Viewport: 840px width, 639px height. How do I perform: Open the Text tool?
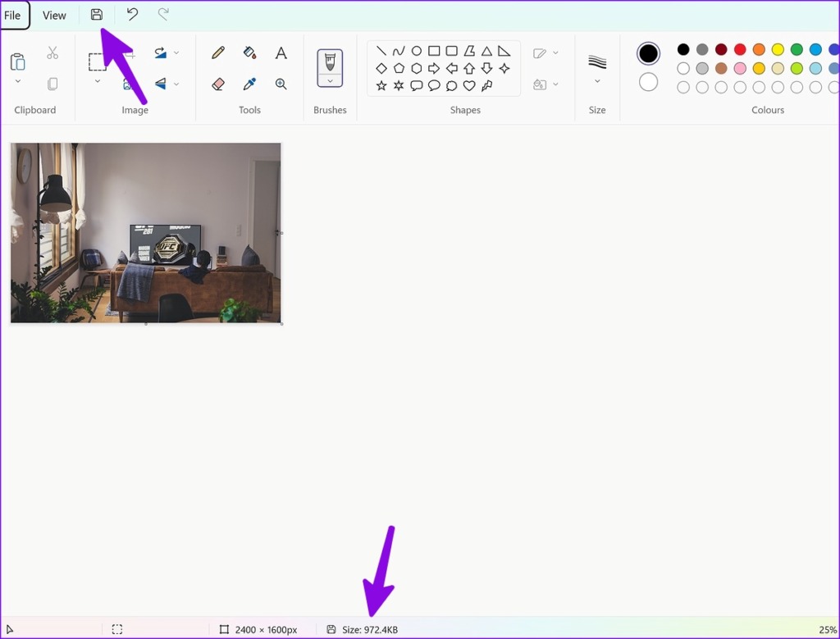pyautogui.click(x=281, y=52)
